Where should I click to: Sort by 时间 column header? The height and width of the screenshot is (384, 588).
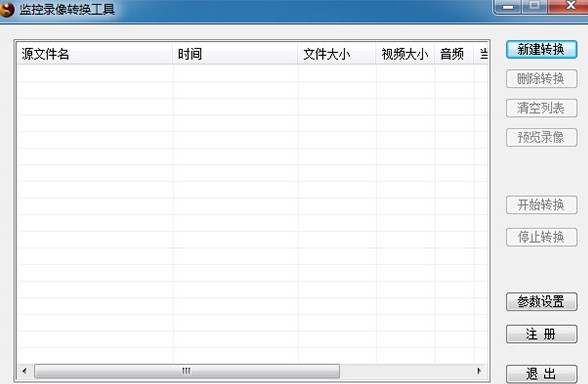click(x=235, y=54)
